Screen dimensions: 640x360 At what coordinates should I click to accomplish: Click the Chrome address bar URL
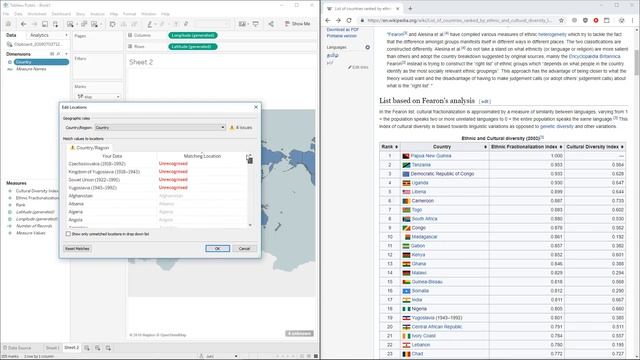coord(459,20)
